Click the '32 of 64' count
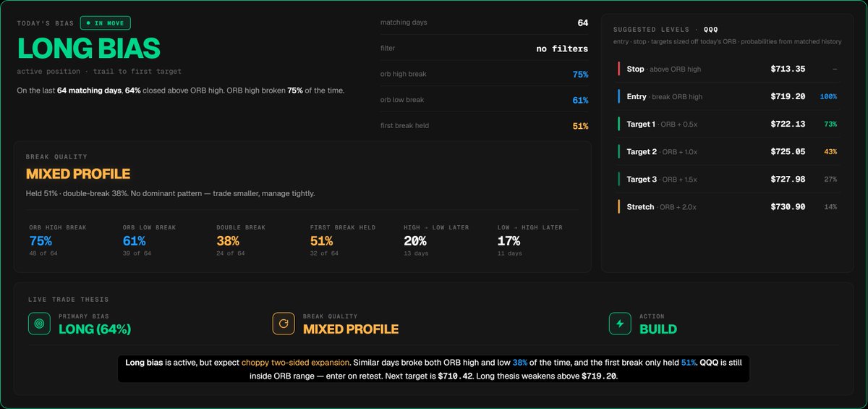Viewport: 868px width, 409px height. 324,253
